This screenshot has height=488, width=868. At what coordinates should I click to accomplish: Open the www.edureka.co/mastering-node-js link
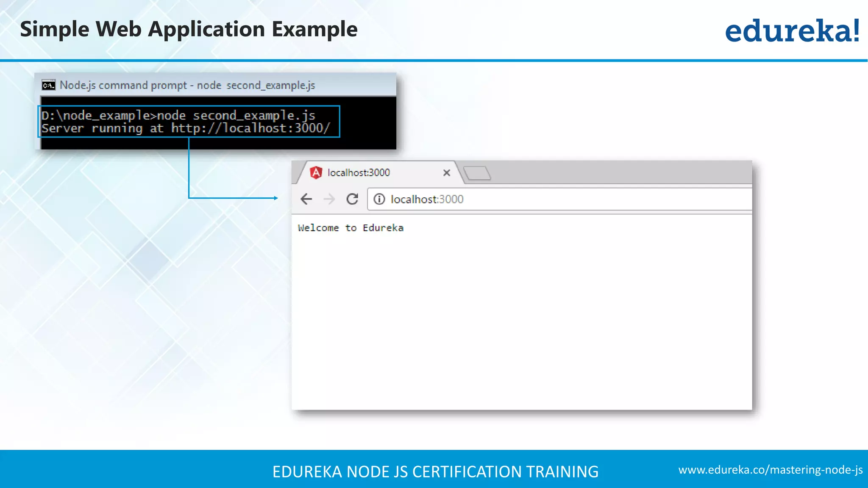point(771,470)
